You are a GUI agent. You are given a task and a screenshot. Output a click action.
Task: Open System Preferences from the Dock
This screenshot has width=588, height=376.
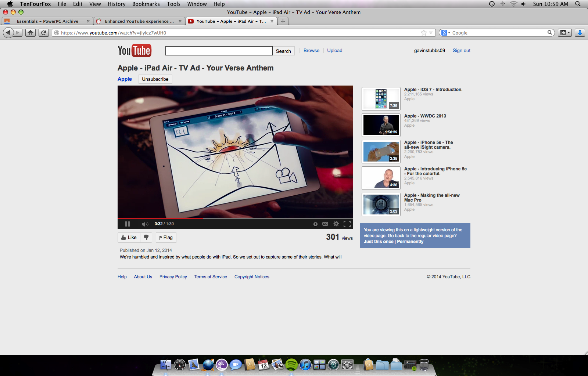pyautogui.click(x=347, y=365)
